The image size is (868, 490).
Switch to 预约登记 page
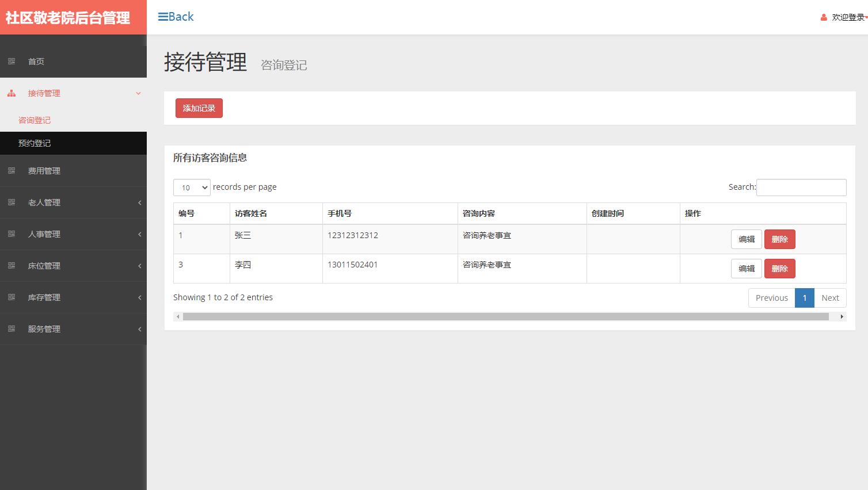pyautogui.click(x=34, y=143)
